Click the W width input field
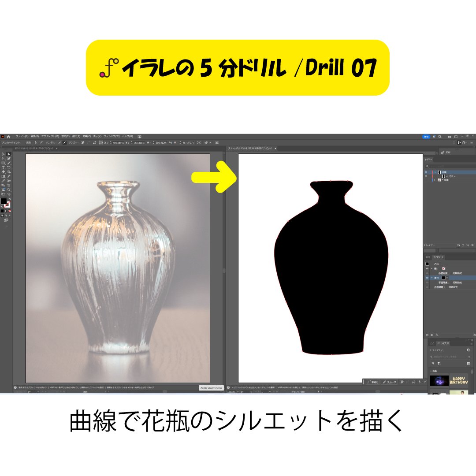Image resolution: width=476 pixels, height=476 pixels. (x=160, y=142)
